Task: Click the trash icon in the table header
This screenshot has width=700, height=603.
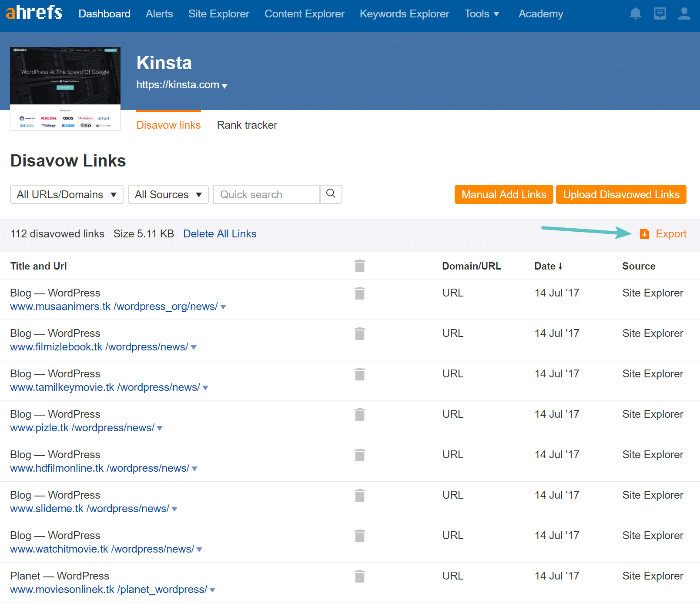Action: (x=359, y=266)
